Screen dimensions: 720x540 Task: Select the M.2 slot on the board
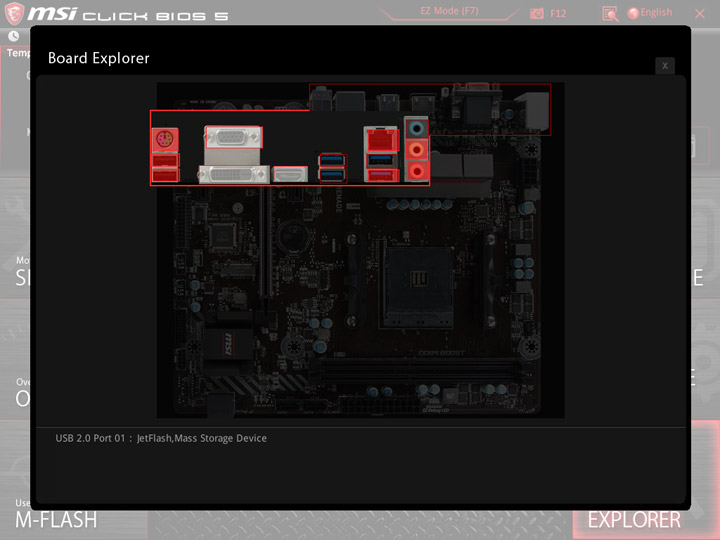tap(237, 271)
